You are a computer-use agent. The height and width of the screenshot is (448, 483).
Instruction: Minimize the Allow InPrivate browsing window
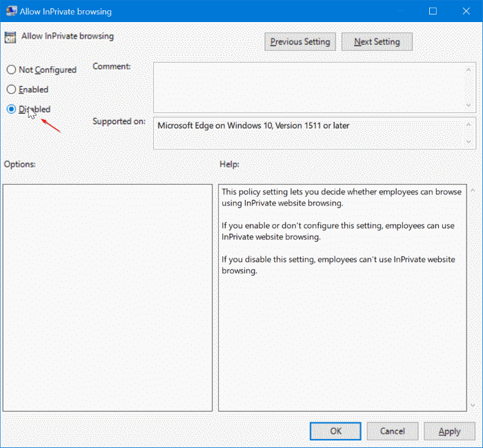pos(399,12)
